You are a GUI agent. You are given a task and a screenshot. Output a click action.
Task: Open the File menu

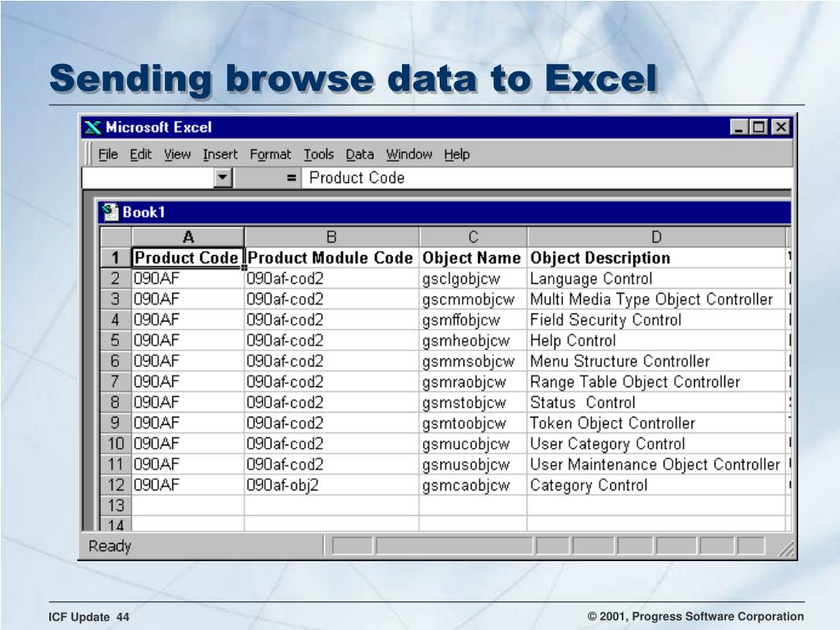click(x=107, y=154)
